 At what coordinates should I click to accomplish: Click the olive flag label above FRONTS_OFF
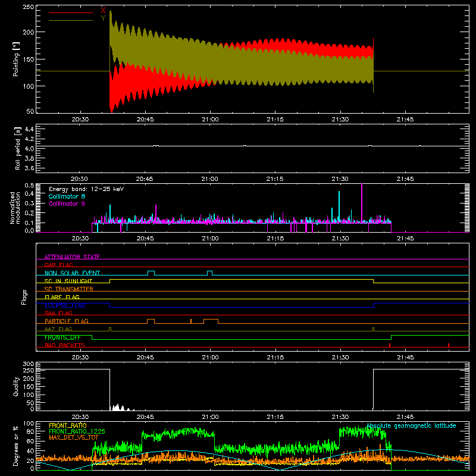coord(58,329)
